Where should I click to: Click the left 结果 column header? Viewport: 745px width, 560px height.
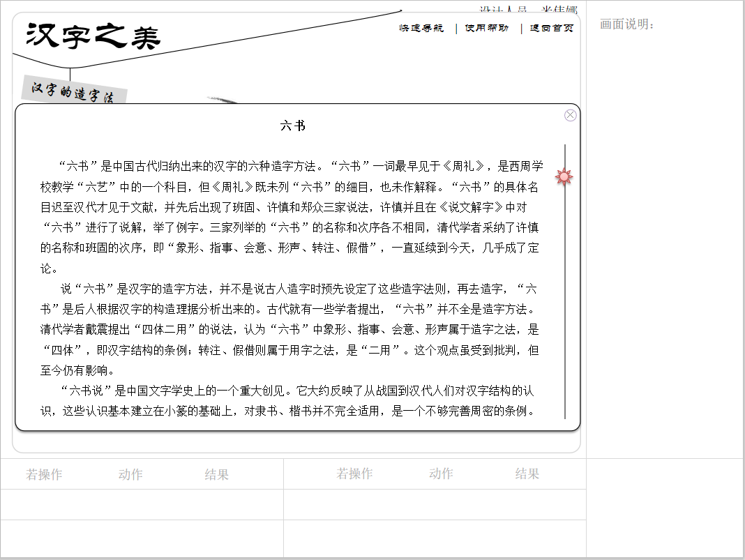pyautogui.click(x=217, y=474)
